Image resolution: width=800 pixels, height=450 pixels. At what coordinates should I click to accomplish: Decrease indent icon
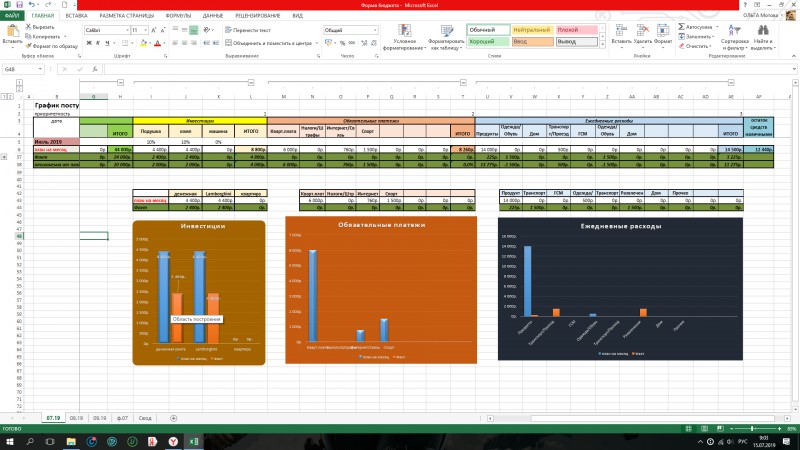click(207, 43)
